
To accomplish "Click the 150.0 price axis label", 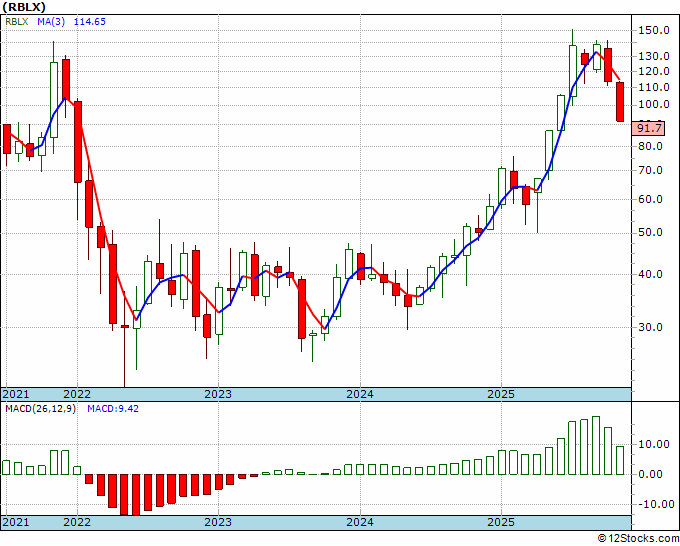I will click(654, 30).
